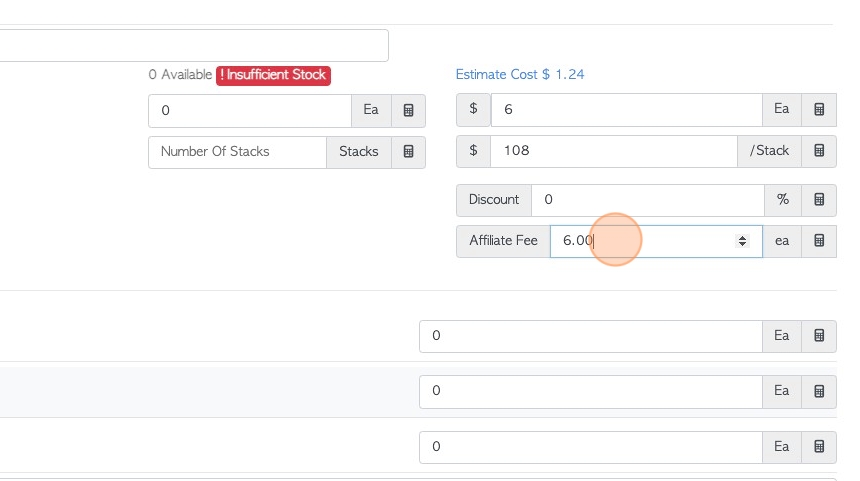860x481 pixels.
Task: Adjust Affiliate Fee with spinner arrows
Action: (742, 241)
